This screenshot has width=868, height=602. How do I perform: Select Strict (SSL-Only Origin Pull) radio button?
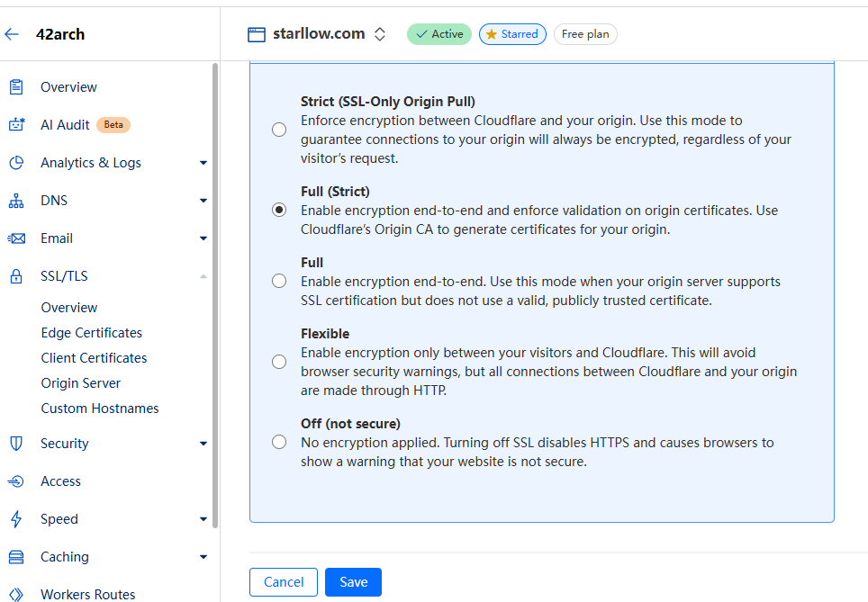coord(279,130)
